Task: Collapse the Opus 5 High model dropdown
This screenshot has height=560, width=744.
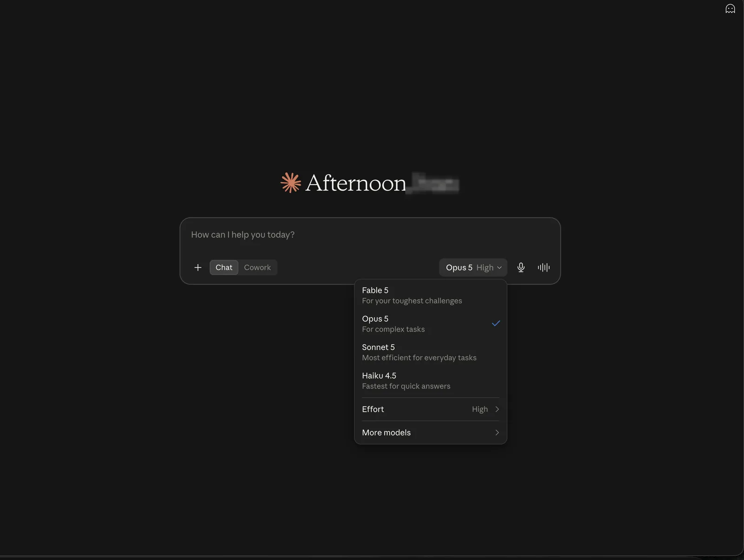Action: click(473, 267)
